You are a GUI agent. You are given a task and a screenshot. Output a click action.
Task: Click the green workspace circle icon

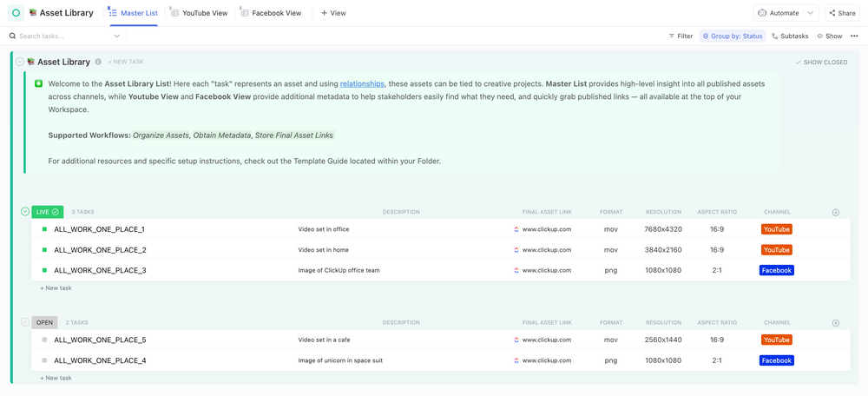click(x=16, y=13)
